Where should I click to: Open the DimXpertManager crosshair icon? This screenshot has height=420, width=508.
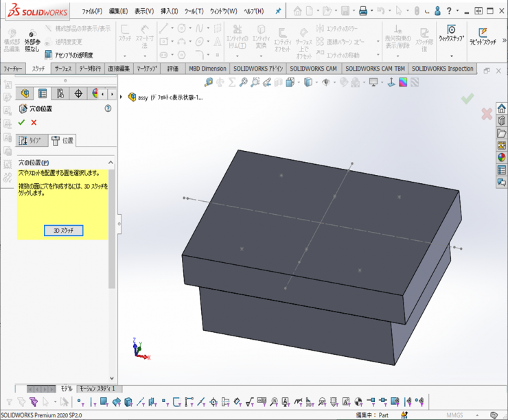pyautogui.click(x=78, y=94)
